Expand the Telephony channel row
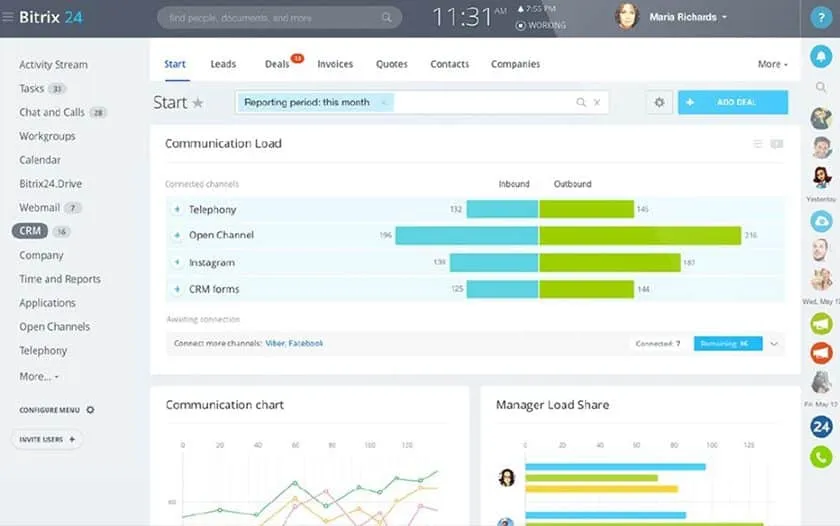Image resolution: width=840 pixels, height=526 pixels. [x=177, y=209]
